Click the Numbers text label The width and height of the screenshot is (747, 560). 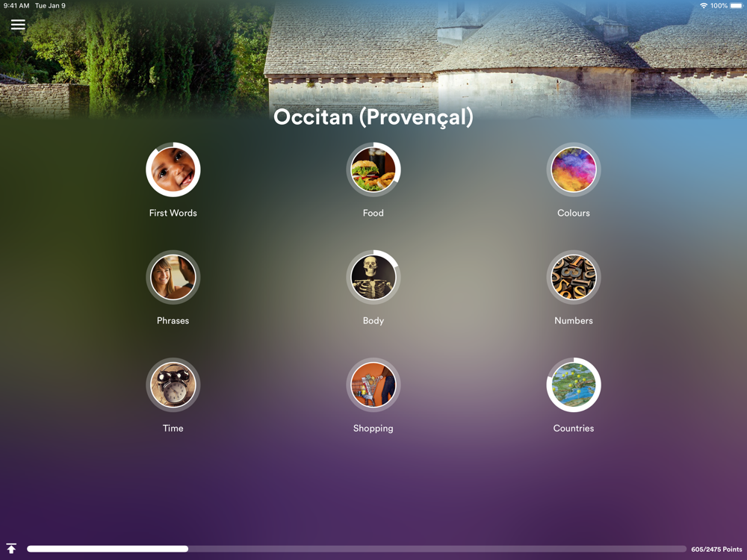point(574,320)
